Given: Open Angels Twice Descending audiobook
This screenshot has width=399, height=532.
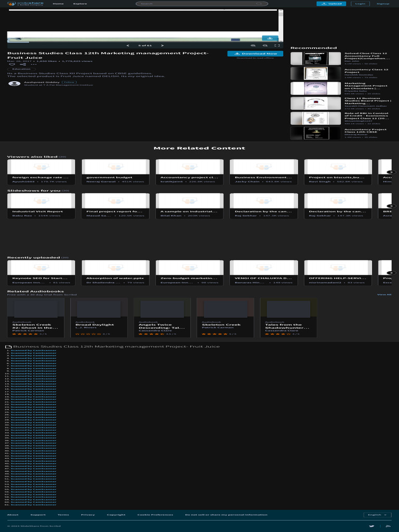Looking at the screenshot, I should click(162, 317).
